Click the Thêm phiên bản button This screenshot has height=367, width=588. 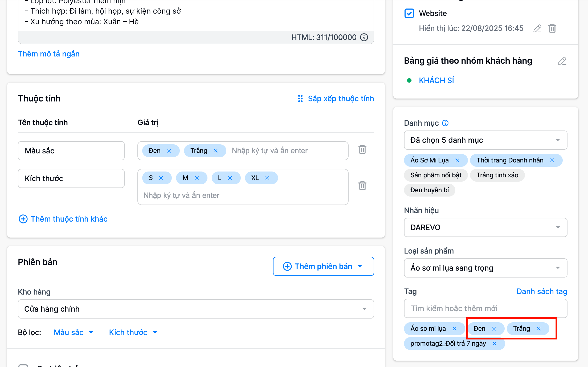[x=323, y=266]
